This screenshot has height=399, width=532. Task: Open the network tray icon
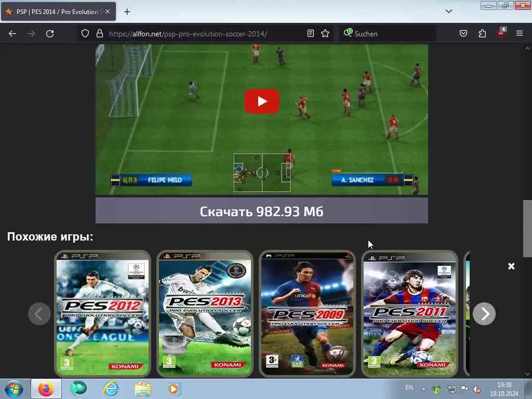point(451,390)
